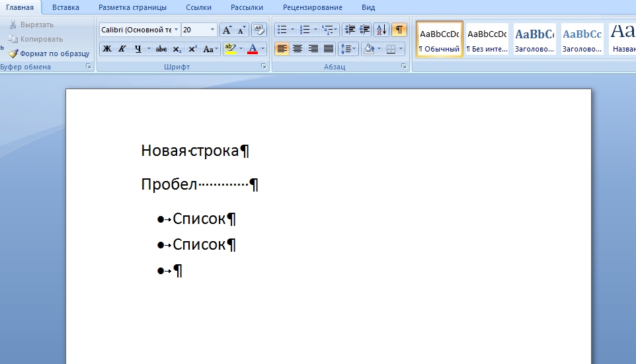Click the text "Новая строка" in document
Viewport: 636px width, 364px height.
[x=190, y=151]
